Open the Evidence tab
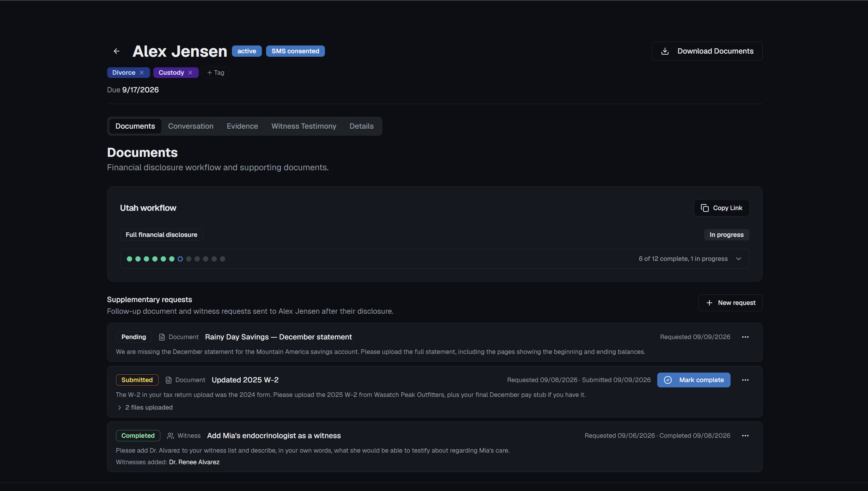The width and height of the screenshot is (868, 491). 242,126
